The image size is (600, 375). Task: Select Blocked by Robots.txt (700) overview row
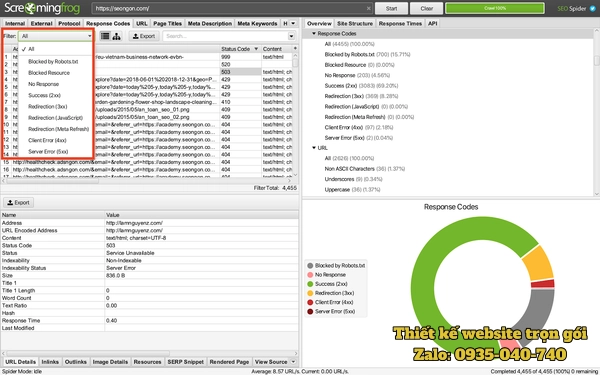tap(367, 54)
